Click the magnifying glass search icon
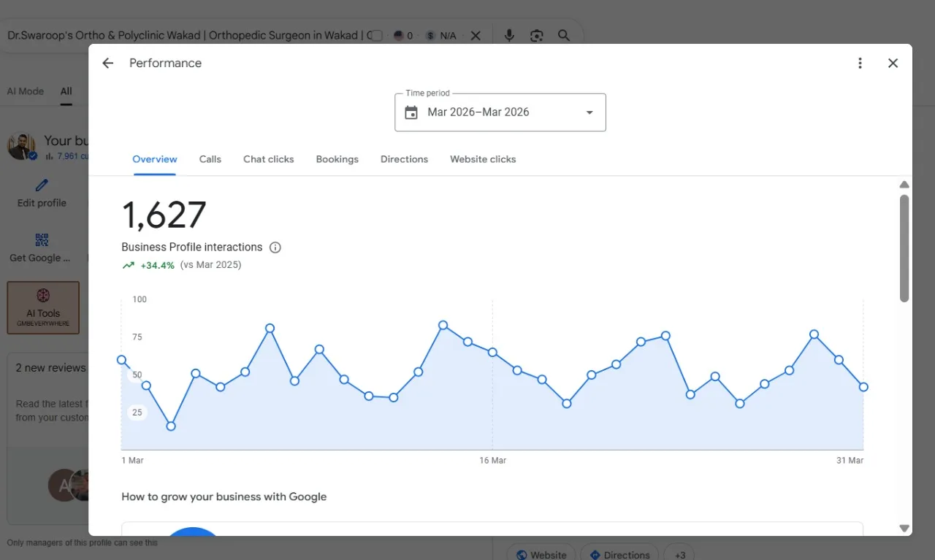This screenshot has height=560, width=935. click(564, 36)
